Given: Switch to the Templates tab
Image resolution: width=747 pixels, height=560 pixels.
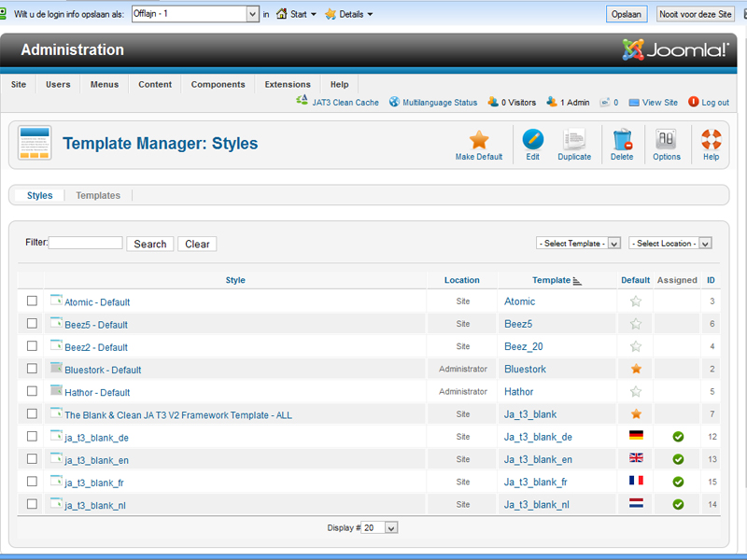Looking at the screenshot, I should [x=98, y=196].
